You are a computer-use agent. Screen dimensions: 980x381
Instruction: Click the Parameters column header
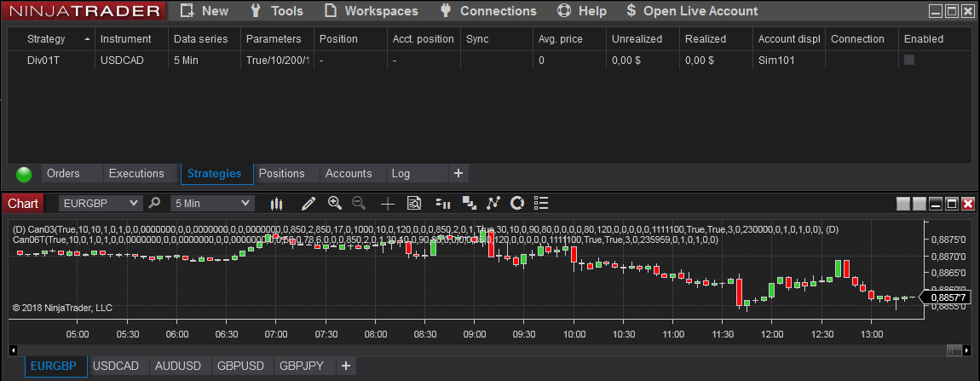pyautogui.click(x=278, y=39)
